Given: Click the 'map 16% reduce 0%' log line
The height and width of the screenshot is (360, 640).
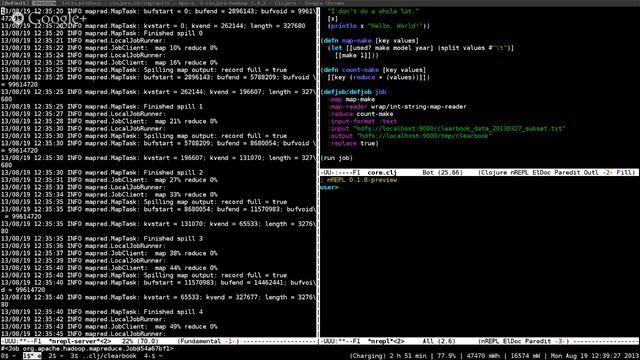Looking at the screenshot, I should (x=109, y=62).
